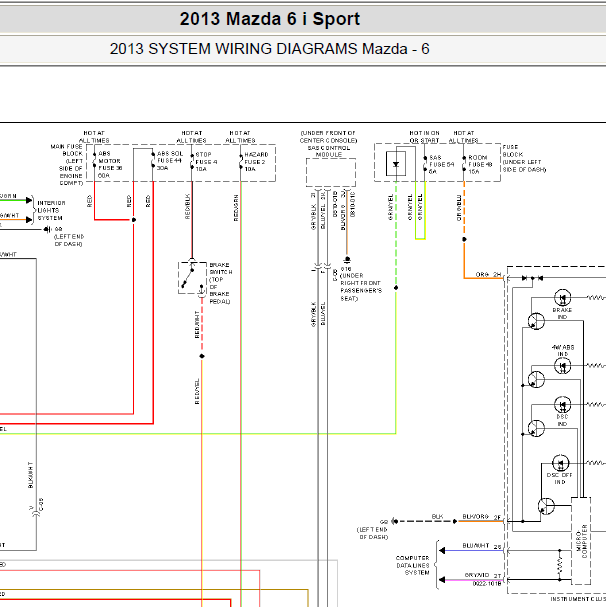Click the COMPUTER DATA LINES SYSTEM label

[x=412, y=565]
